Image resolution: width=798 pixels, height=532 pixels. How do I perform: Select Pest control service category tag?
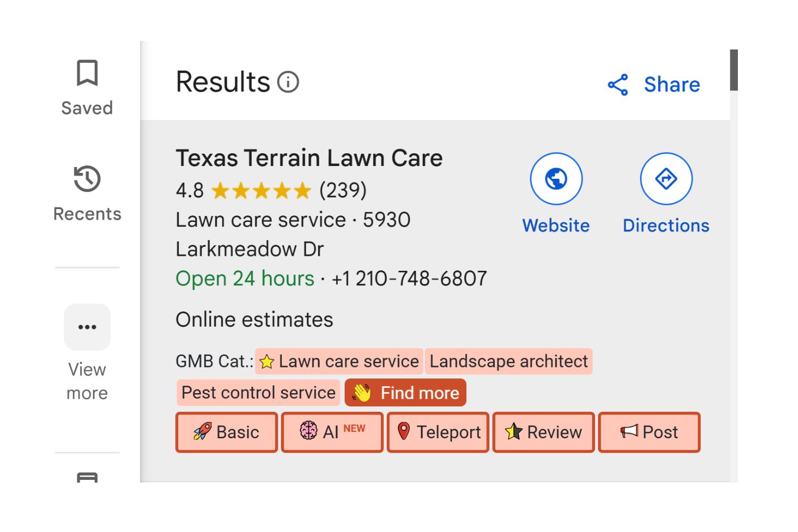tap(258, 393)
